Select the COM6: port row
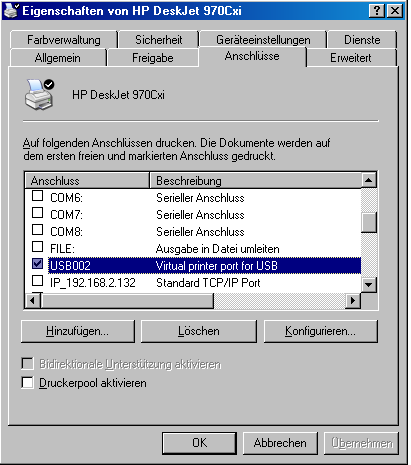This screenshot has width=411, height=465. click(x=193, y=198)
